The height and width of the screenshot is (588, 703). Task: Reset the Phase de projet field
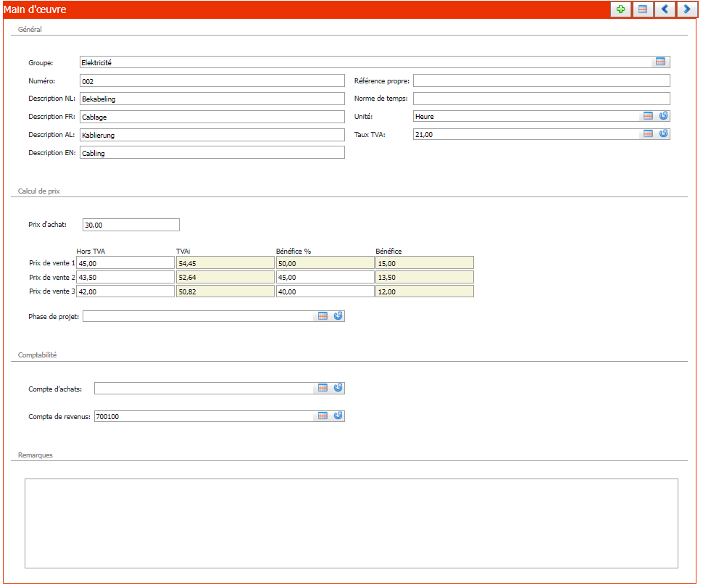338,316
